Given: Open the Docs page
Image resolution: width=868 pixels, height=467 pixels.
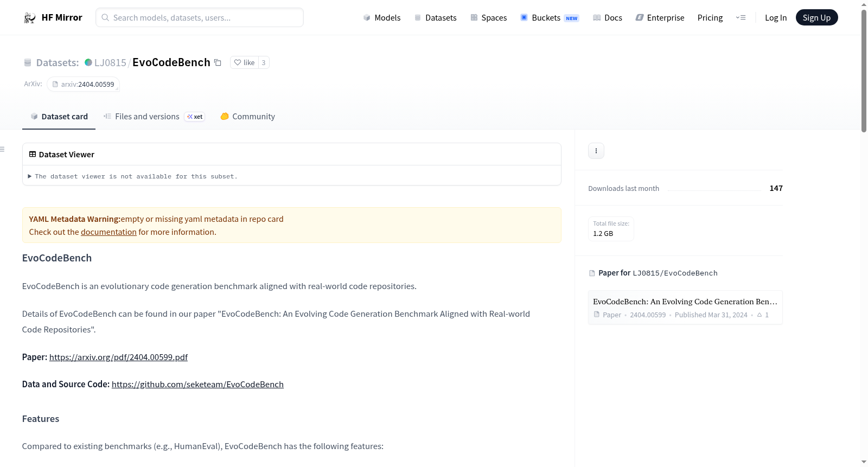Looking at the screenshot, I should click(608, 17).
